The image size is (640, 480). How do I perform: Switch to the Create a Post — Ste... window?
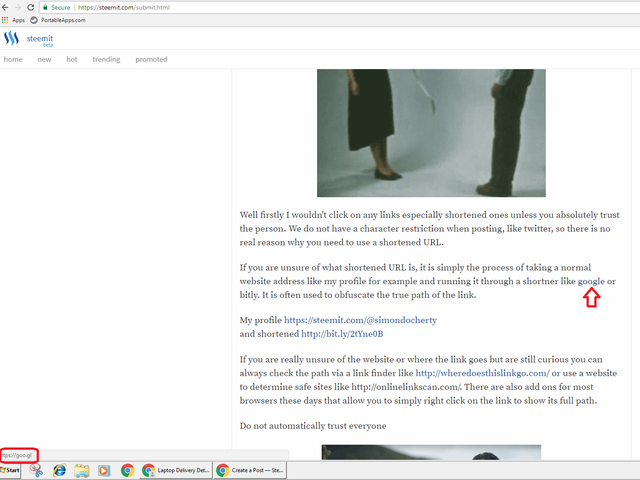click(x=251, y=470)
